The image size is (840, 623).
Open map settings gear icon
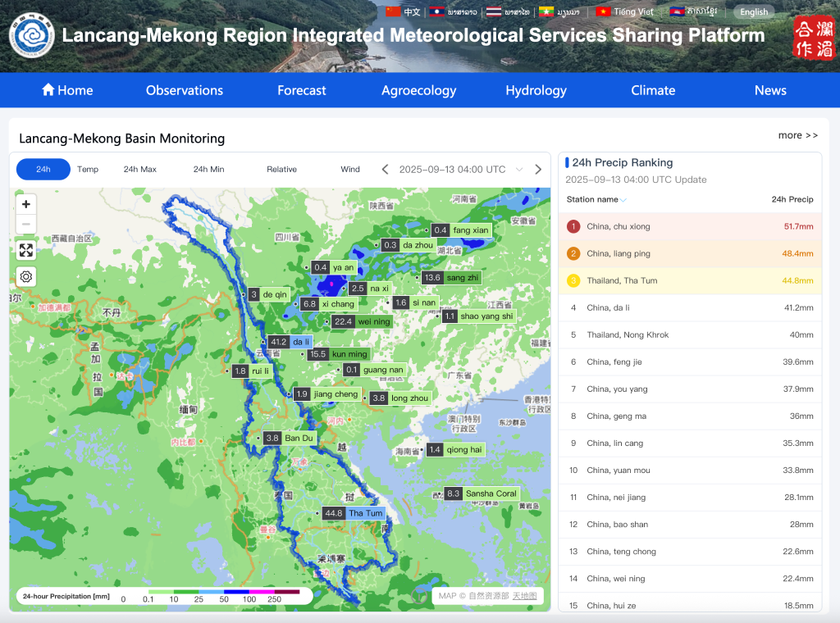pos(26,277)
